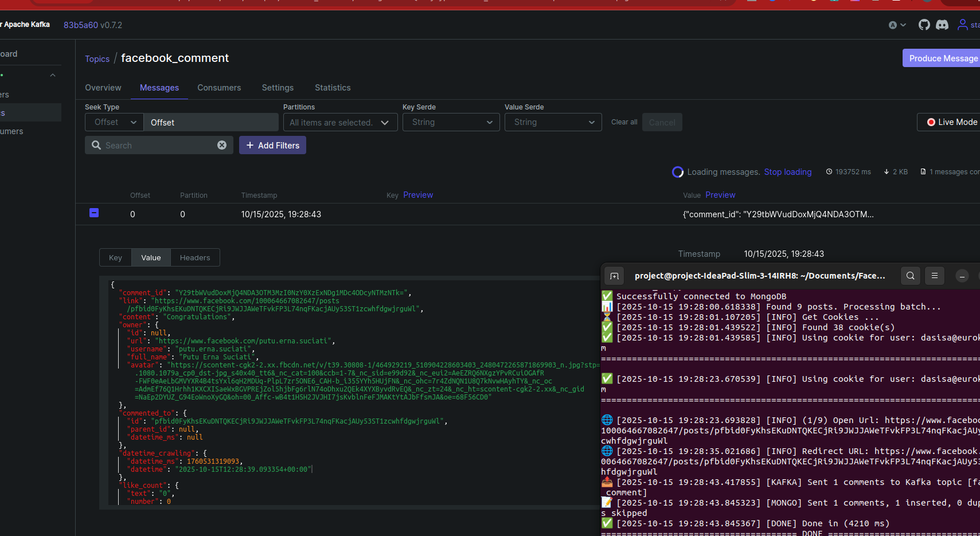
Task: Open the Seek Type Offset dropdown
Action: pos(115,122)
